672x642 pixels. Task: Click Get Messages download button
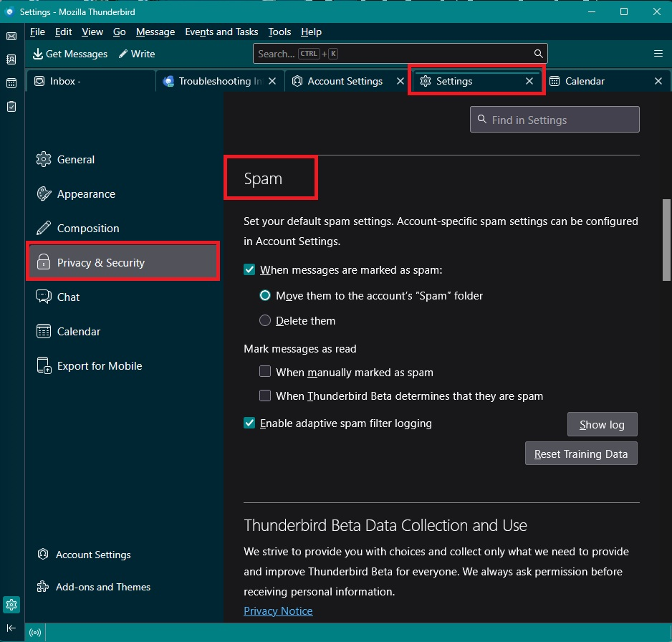[70, 54]
